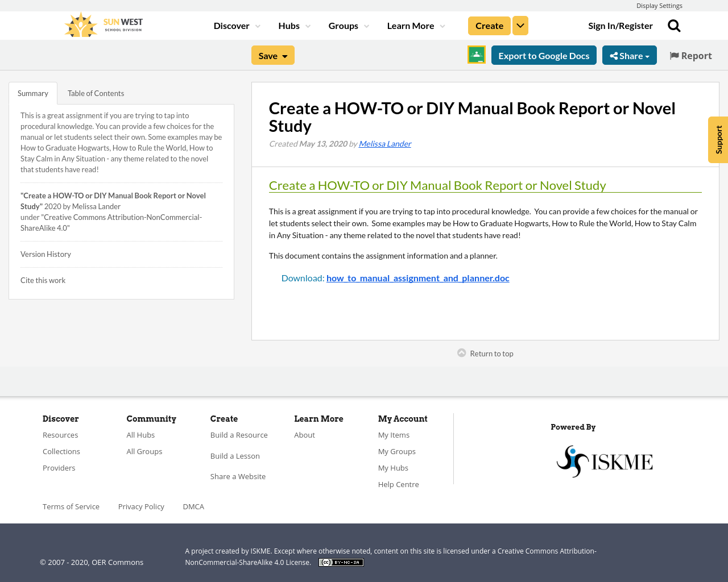Open Melissa Lander's author profile

pyautogui.click(x=384, y=143)
